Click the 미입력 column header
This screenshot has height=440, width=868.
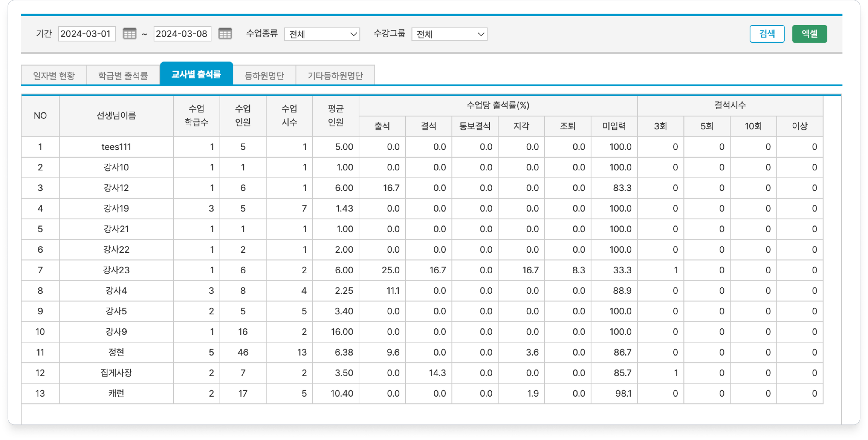pos(614,126)
